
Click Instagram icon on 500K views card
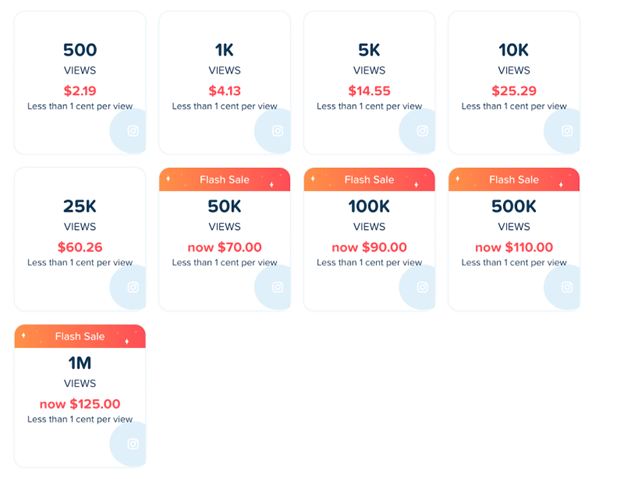[x=567, y=287]
